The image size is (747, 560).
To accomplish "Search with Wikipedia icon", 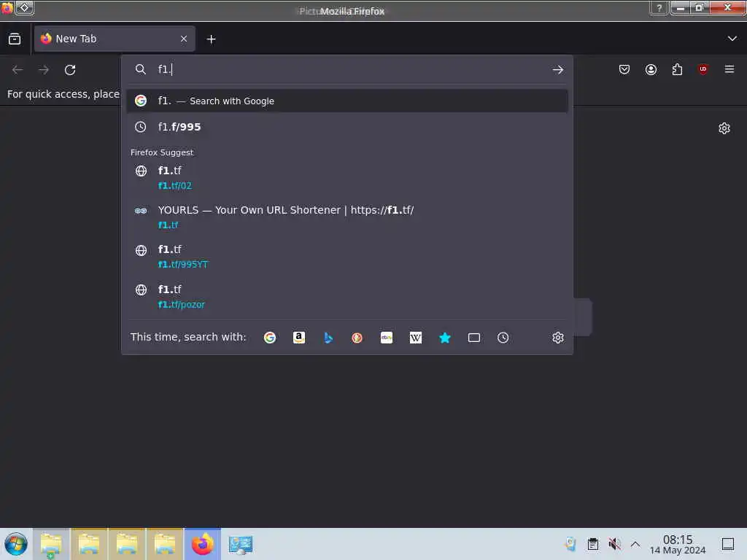I will click(x=415, y=338).
